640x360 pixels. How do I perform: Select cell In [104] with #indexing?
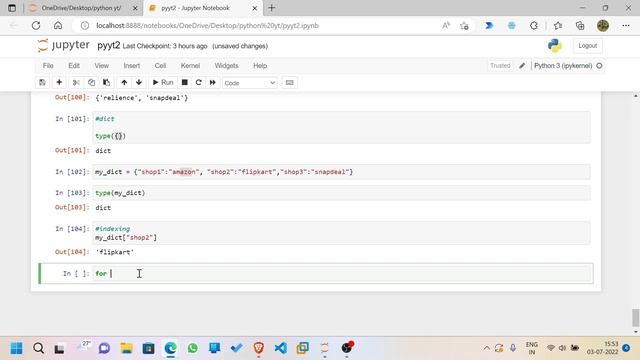point(341,233)
